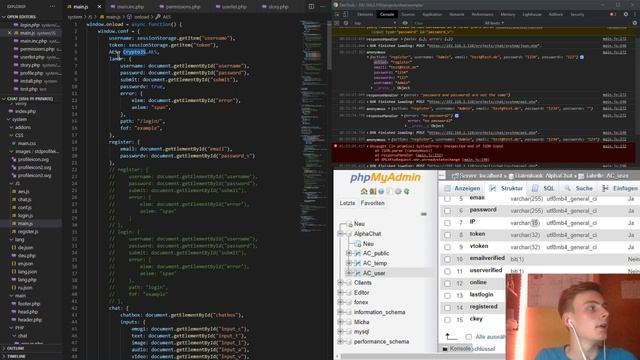Collapse the AlphaChat database tree node

pyautogui.click(x=340, y=233)
